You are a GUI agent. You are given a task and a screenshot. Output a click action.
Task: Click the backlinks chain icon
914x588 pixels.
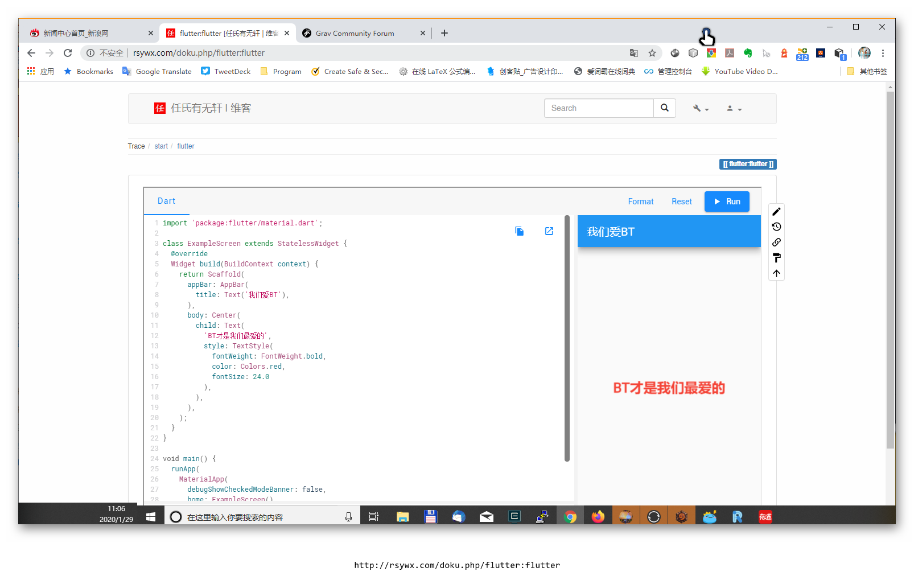pos(776,242)
